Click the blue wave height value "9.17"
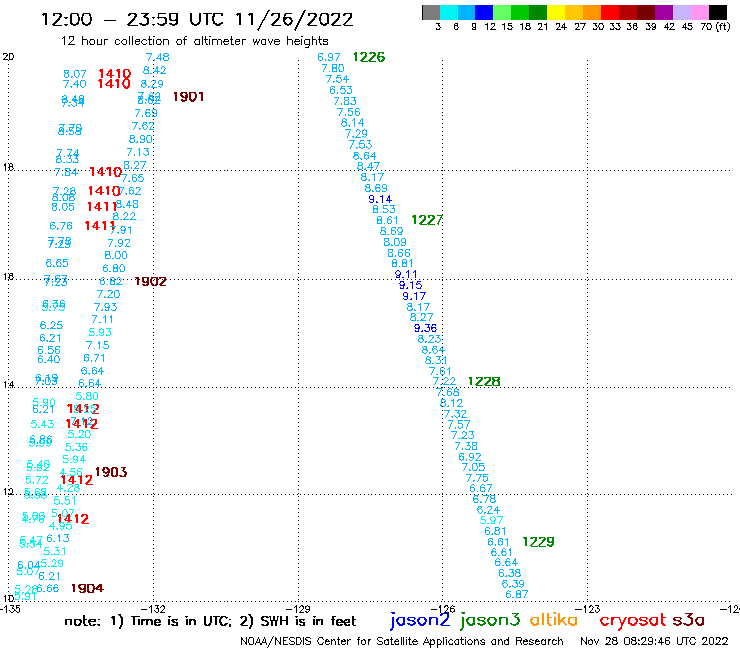Screen dimensions: 740x650 (x=414, y=296)
